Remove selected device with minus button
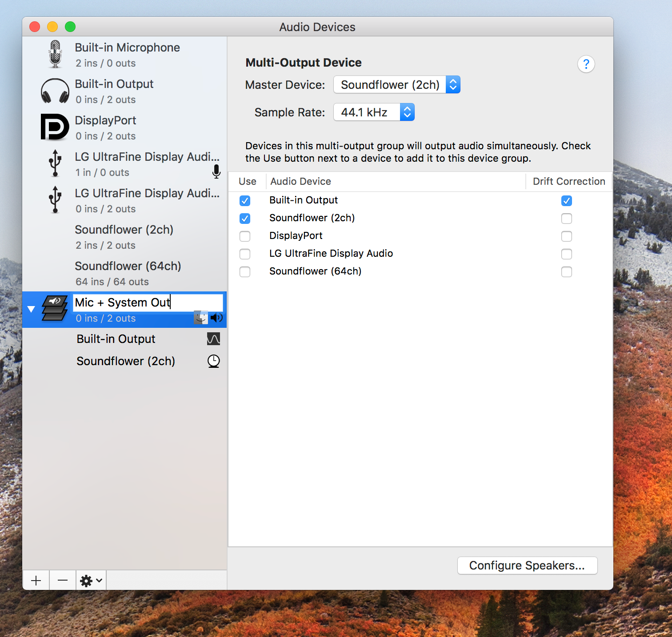 tap(63, 581)
